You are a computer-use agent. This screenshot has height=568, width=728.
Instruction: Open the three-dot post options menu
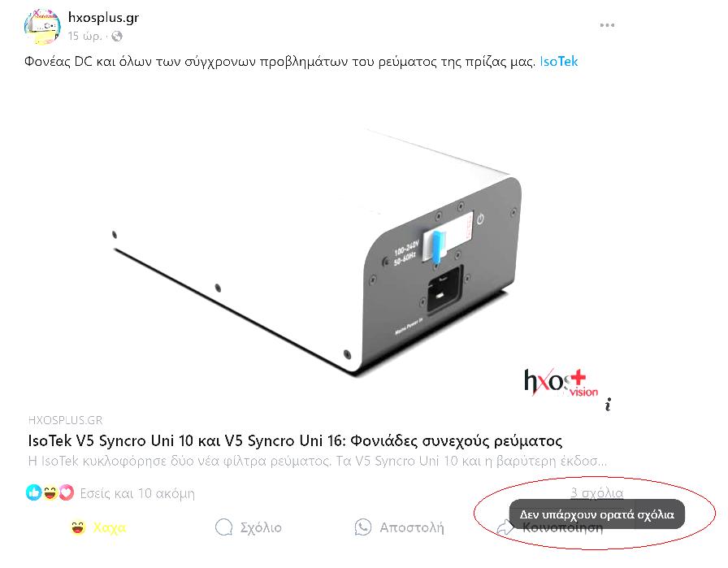tap(607, 25)
